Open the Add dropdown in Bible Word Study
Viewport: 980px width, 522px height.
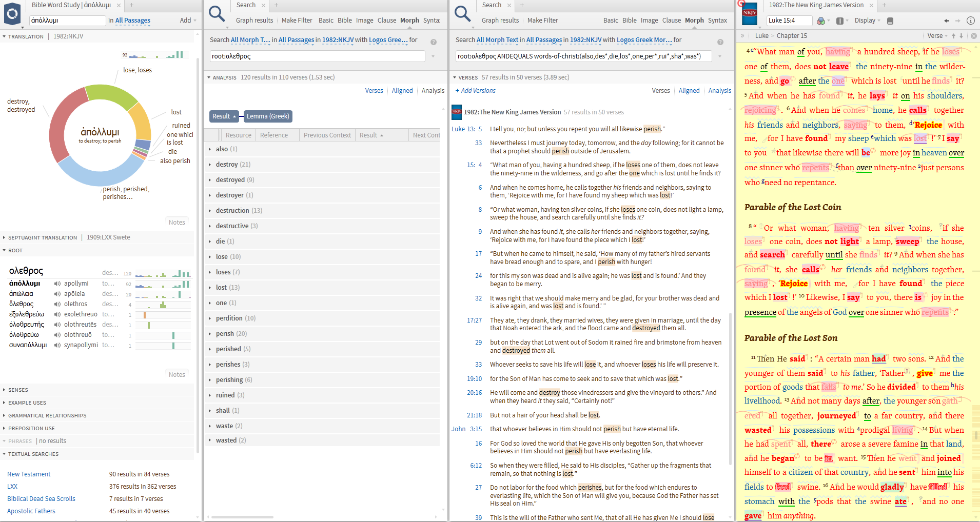[x=188, y=21]
